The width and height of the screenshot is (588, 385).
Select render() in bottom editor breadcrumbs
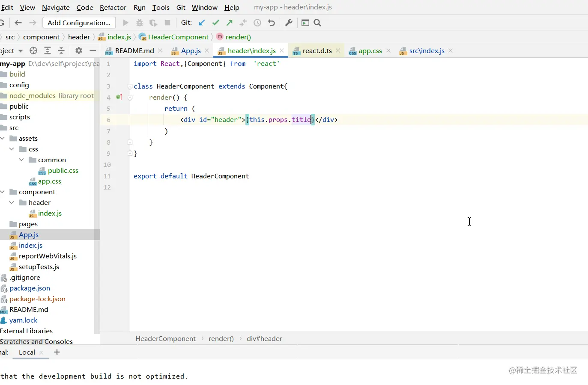point(221,338)
